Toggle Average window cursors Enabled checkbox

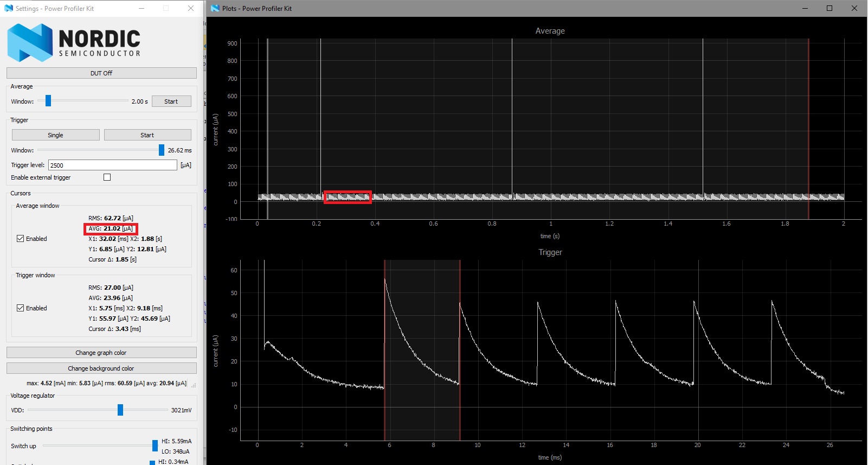tap(21, 239)
